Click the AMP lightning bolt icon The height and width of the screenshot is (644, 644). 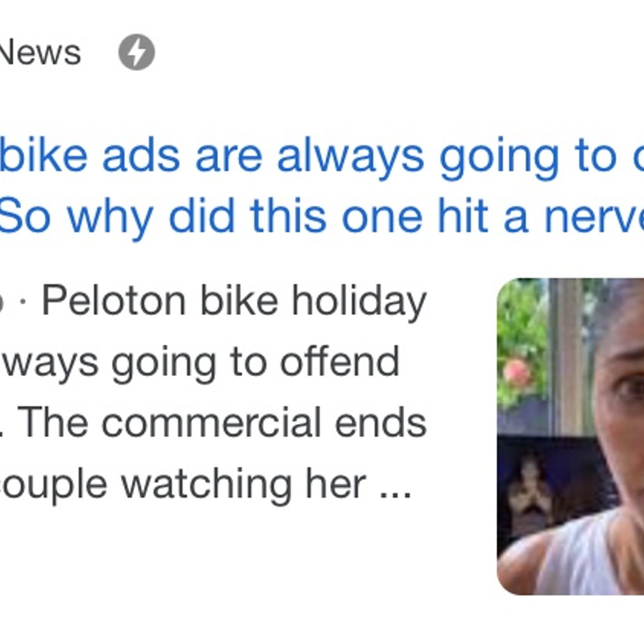coord(137,52)
